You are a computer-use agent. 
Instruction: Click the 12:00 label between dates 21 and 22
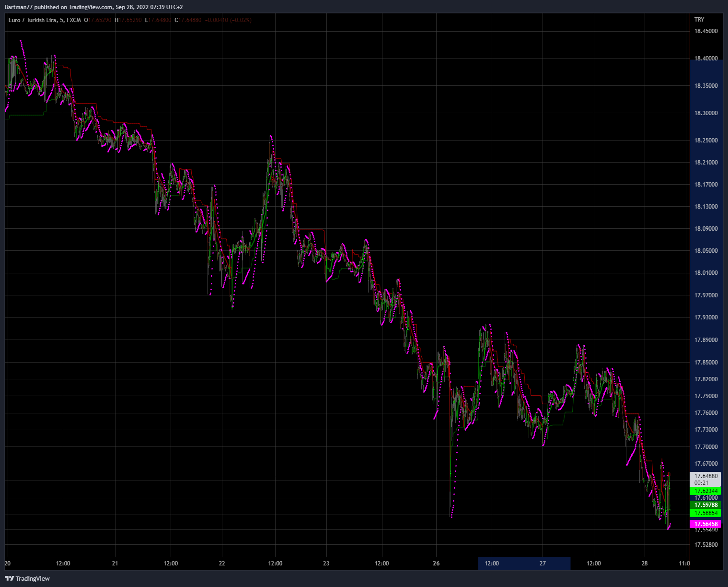171,564
